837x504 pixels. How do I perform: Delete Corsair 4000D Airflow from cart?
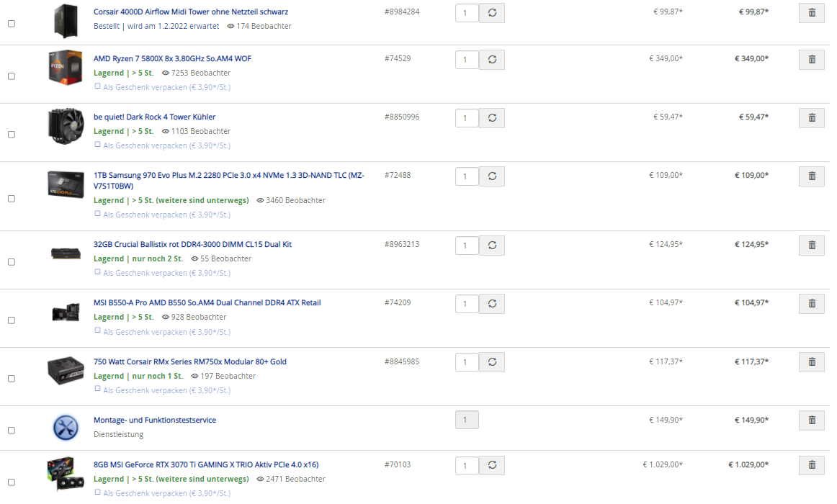pos(811,13)
